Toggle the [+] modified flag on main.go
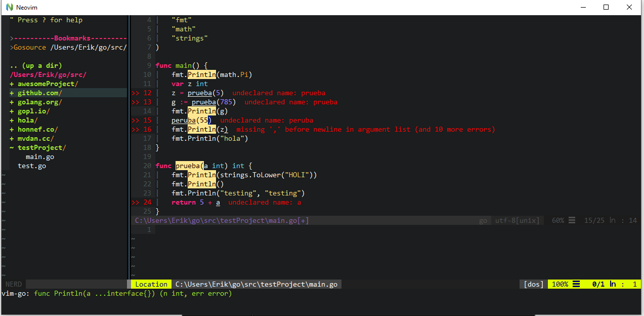 [x=303, y=220]
